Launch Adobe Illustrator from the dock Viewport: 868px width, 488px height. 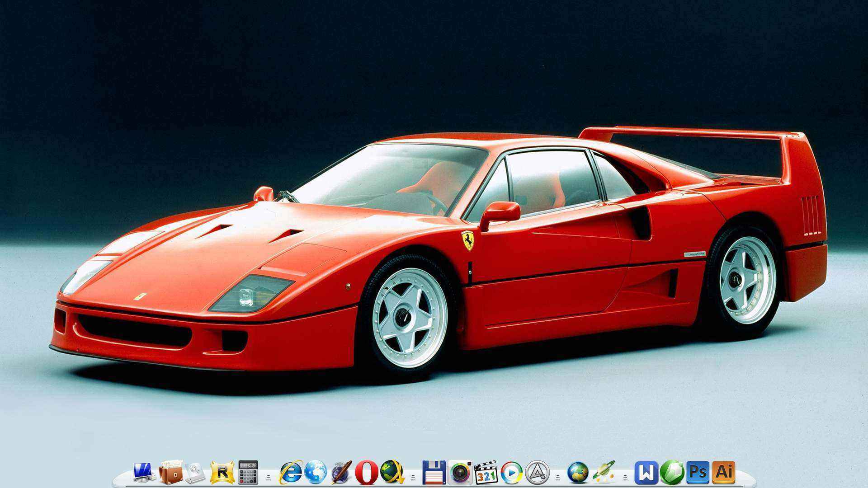[723, 473]
